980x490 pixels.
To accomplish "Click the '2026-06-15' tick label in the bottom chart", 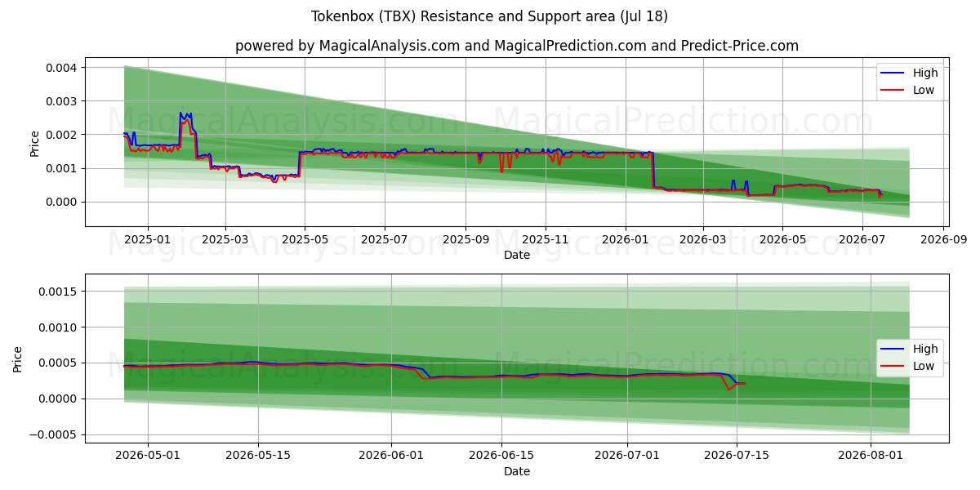I will [501, 456].
